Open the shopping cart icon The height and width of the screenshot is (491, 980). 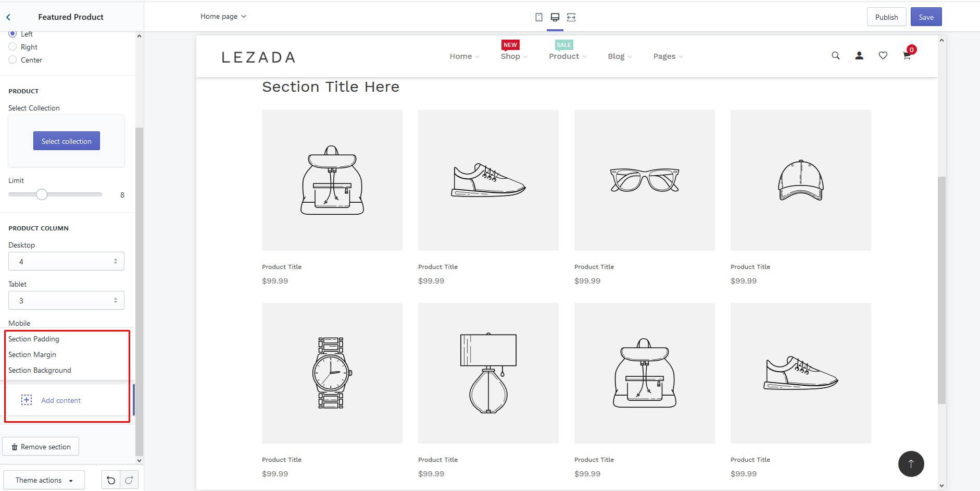(x=907, y=56)
